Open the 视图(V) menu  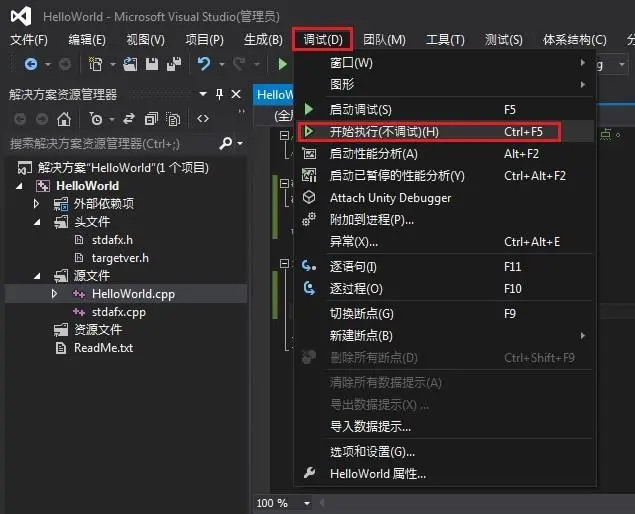point(145,40)
